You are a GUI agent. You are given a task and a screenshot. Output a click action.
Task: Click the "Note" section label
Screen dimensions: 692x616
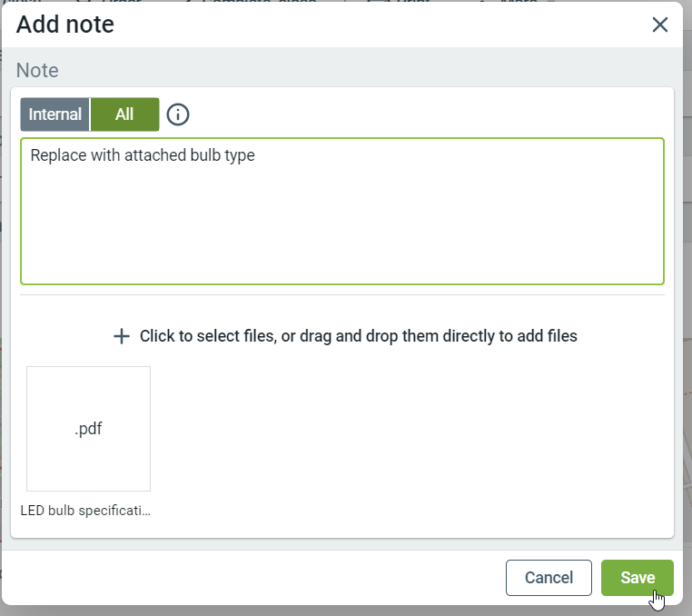pos(37,71)
